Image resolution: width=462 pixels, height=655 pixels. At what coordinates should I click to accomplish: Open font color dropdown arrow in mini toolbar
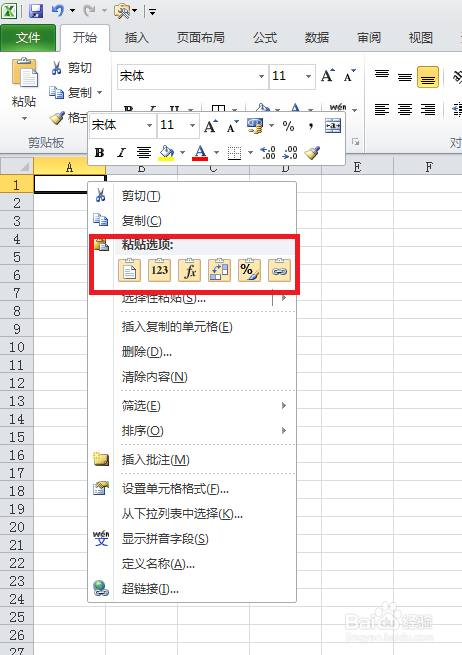216,153
